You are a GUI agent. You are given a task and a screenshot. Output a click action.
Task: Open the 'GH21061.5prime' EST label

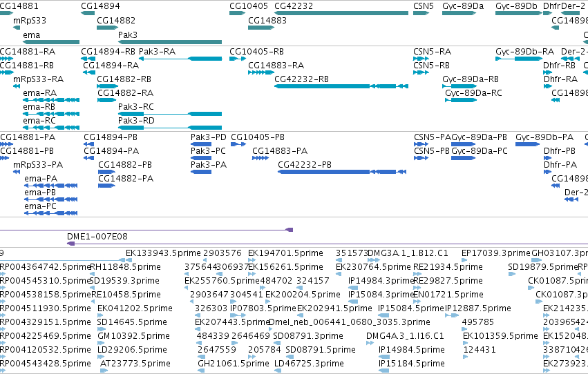pyautogui.click(x=234, y=364)
